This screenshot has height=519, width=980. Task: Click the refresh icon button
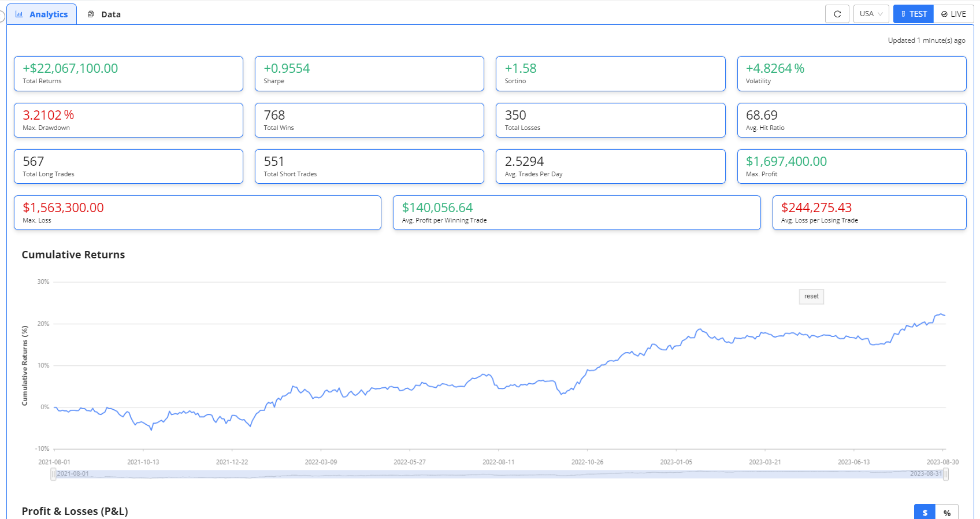point(837,14)
